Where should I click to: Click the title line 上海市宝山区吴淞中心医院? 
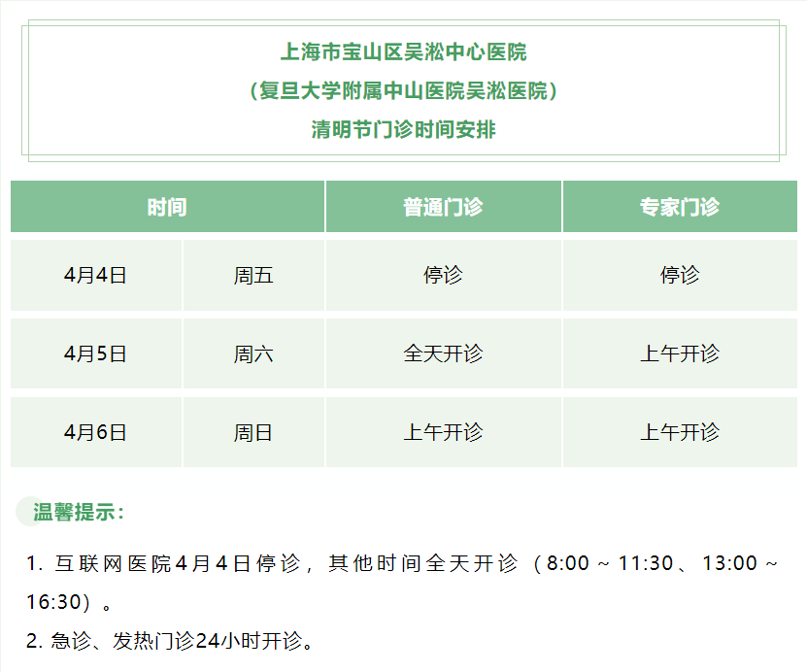click(404, 52)
